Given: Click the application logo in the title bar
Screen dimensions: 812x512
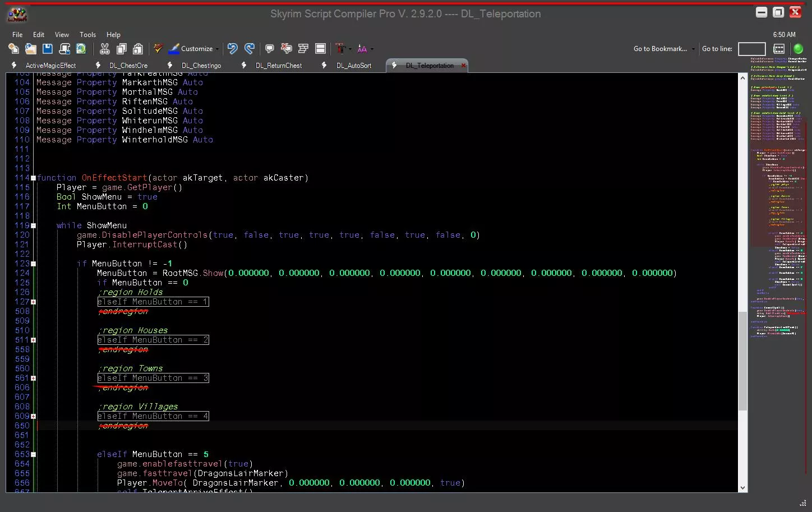Looking at the screenshot, I should pyautogui.click(x=17, y=15).
